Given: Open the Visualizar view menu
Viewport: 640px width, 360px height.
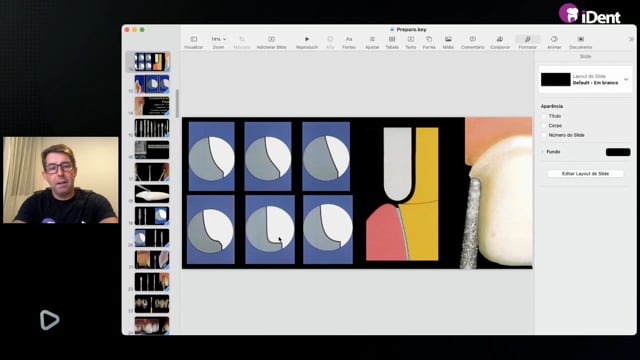Looking at the screenshot, I should coord(193,42).
